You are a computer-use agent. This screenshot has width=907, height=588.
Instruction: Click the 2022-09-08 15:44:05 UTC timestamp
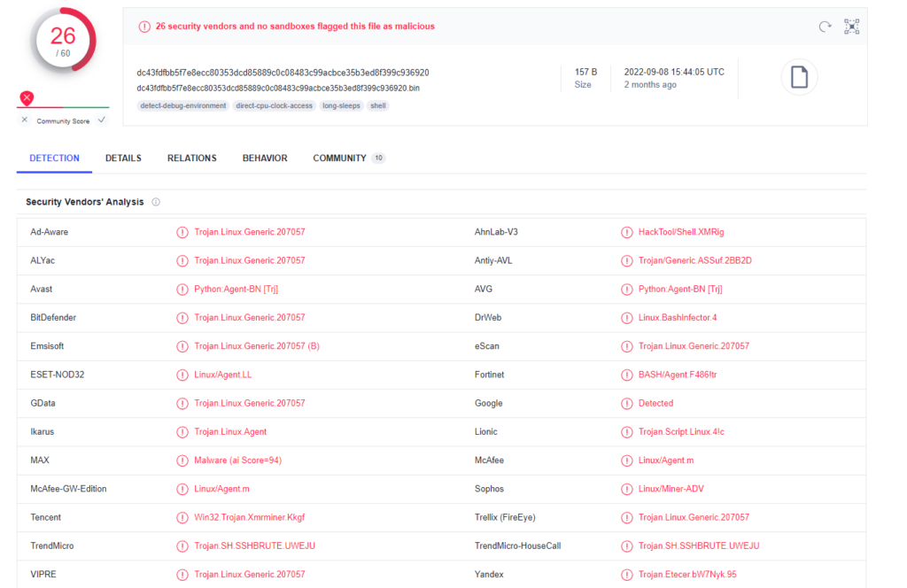pyautogui.click(x=674, y=73)
